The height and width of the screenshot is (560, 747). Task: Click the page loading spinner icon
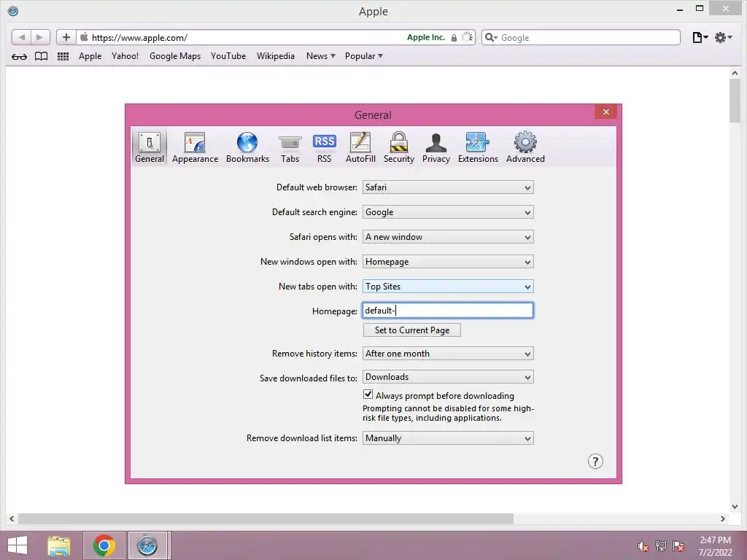point(468,37)
